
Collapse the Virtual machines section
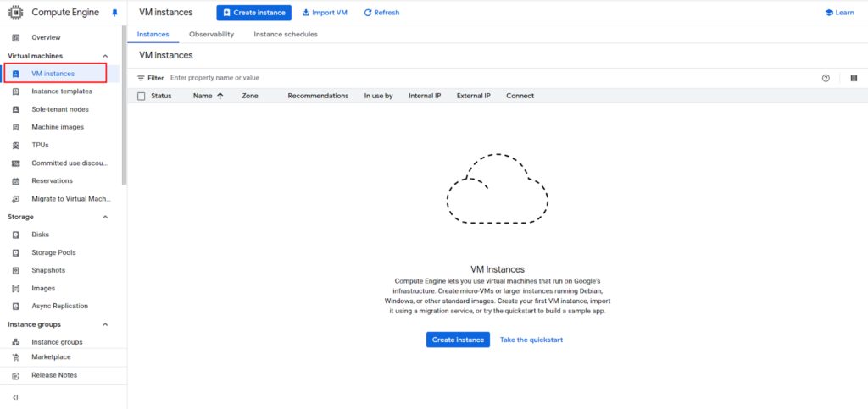tap(105, 56)
